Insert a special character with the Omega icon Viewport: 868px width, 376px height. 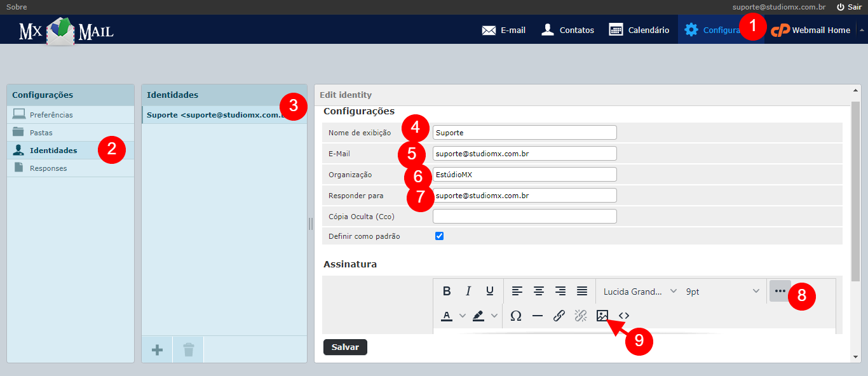click(x=515, y=315)
